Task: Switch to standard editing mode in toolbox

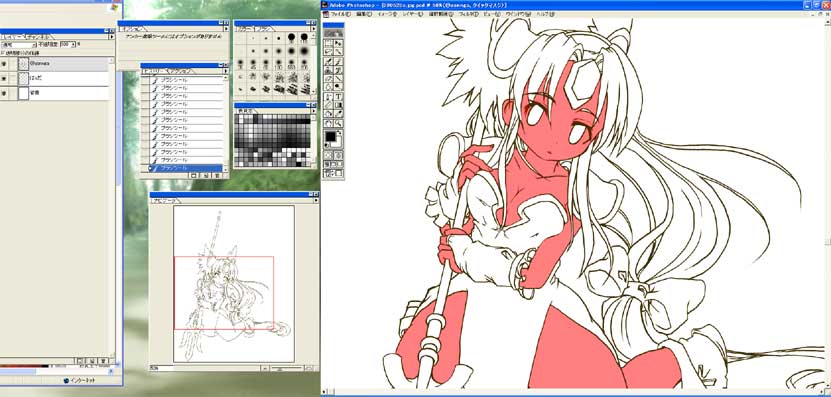Action: click(328, 155)
